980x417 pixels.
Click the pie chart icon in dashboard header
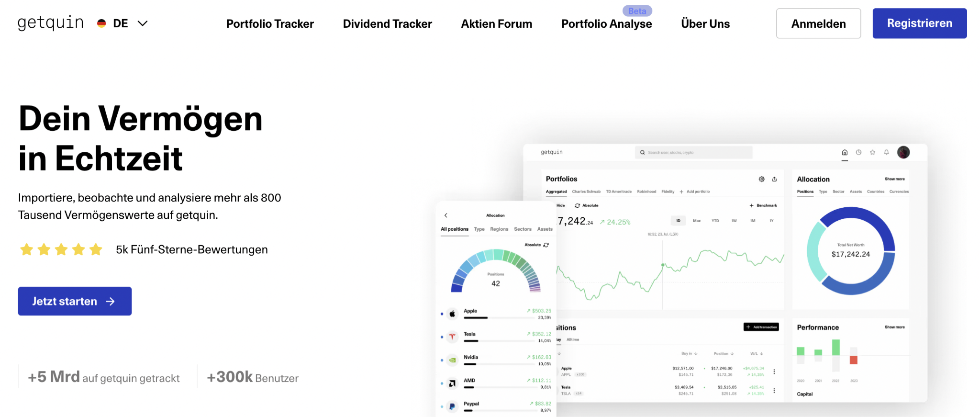coord(858,152)
